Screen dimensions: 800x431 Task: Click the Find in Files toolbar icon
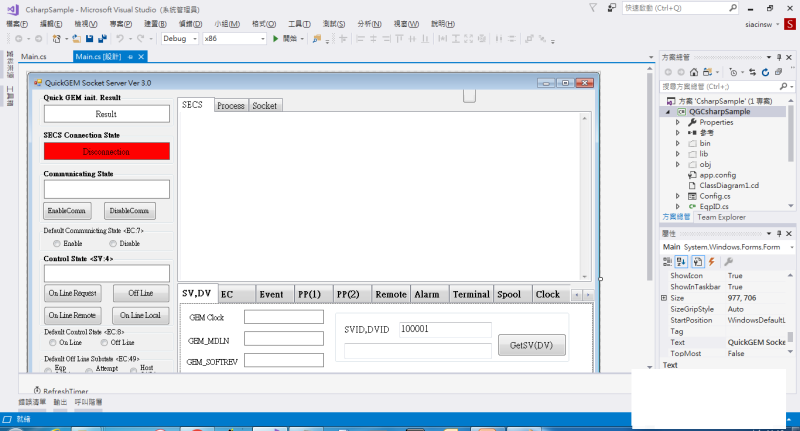click(x=317, y=38)
